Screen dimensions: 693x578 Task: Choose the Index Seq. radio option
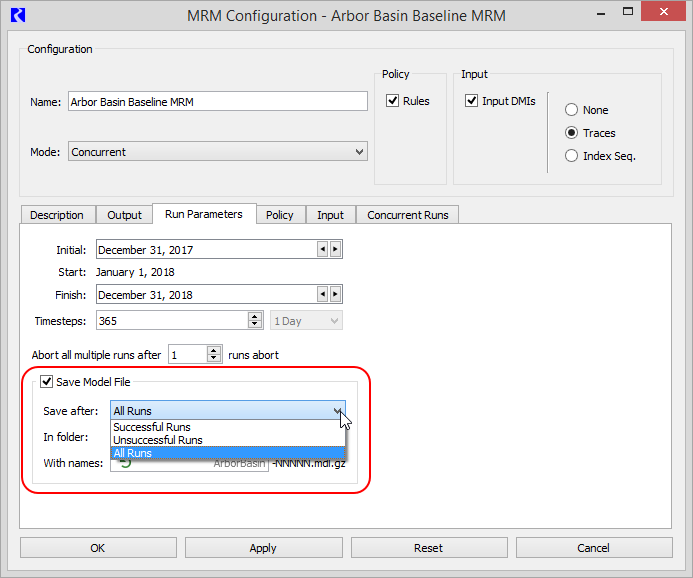click(572, 156)
